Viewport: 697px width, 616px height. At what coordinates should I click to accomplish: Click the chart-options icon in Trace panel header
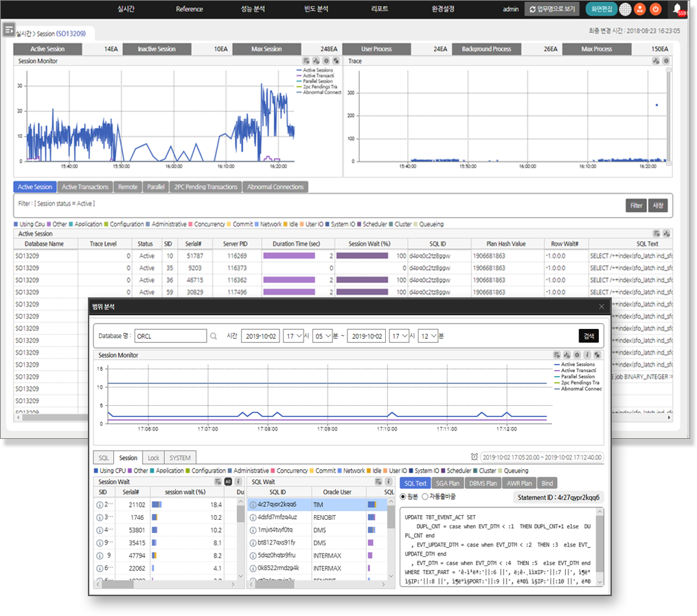tap(656, 61)
